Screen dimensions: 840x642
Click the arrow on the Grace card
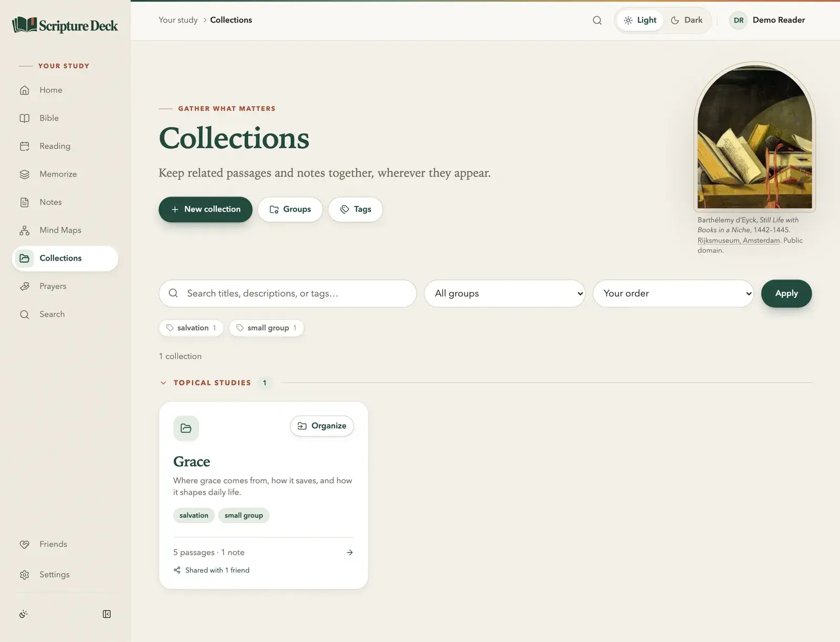tap(350, 553)
